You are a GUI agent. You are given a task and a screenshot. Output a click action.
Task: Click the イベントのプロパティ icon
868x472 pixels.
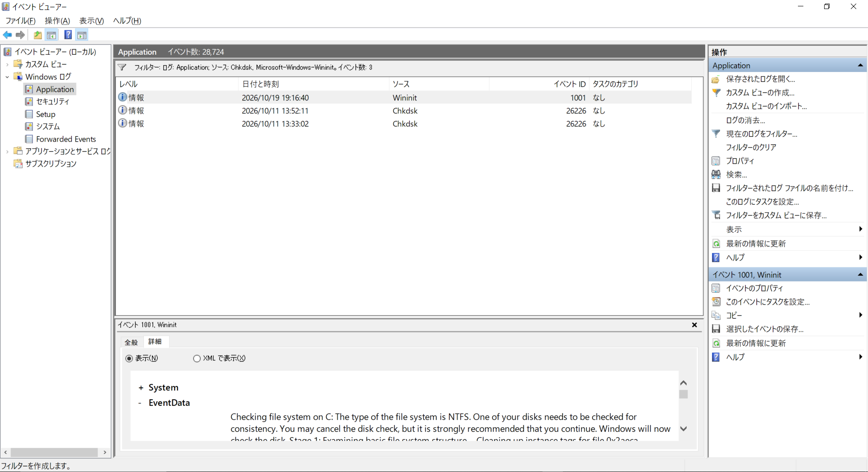click(x=716, y=288)
